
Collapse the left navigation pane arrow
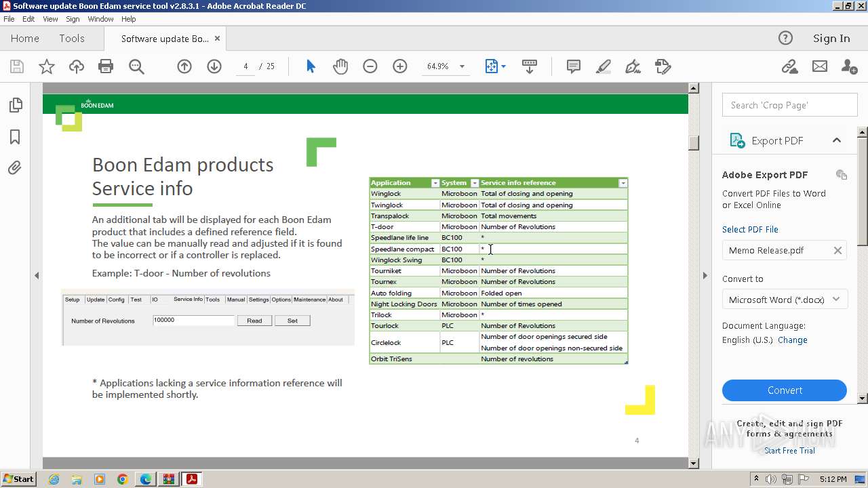[37, 276]
